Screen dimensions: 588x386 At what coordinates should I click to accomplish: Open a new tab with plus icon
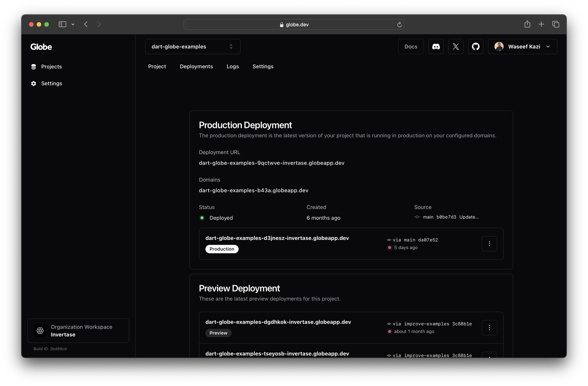pyautogui.click(x=541, y=24)
